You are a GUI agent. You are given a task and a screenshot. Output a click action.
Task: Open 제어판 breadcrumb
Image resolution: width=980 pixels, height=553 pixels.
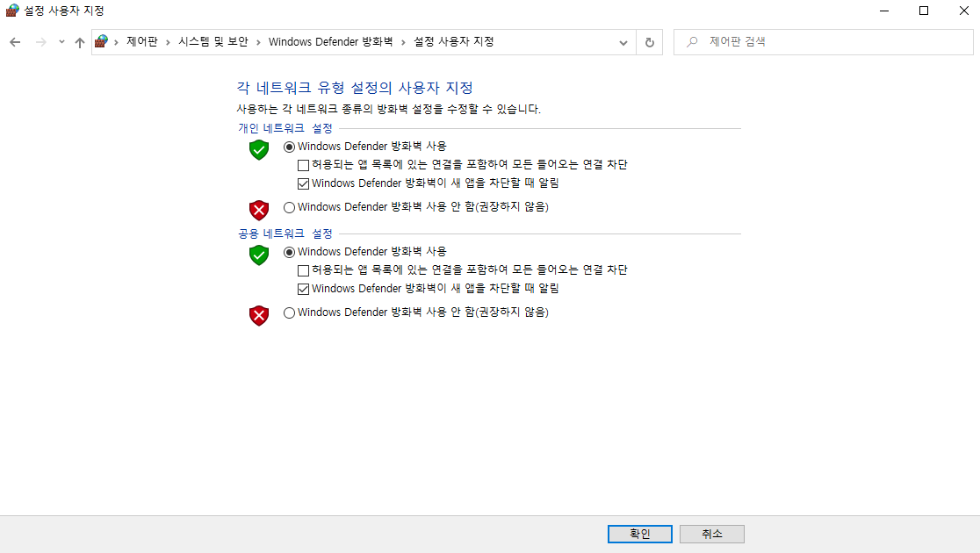coord(142,42)
